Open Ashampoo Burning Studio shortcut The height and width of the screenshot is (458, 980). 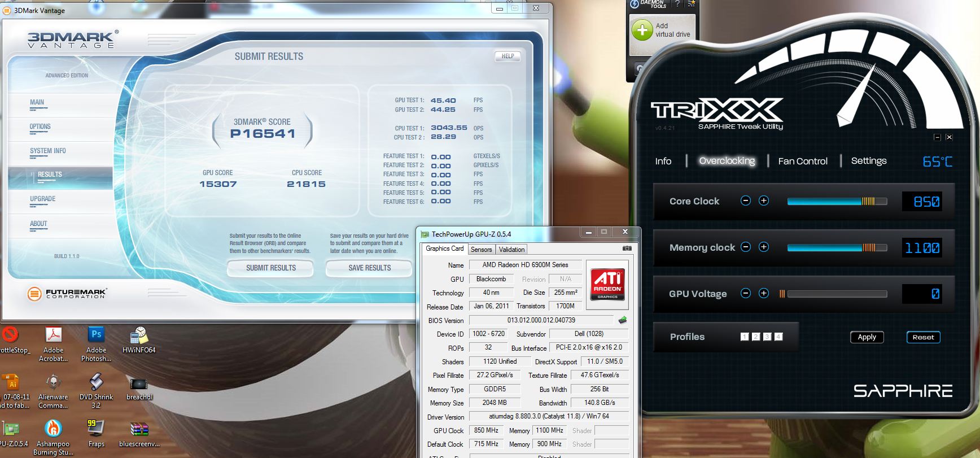53,438
